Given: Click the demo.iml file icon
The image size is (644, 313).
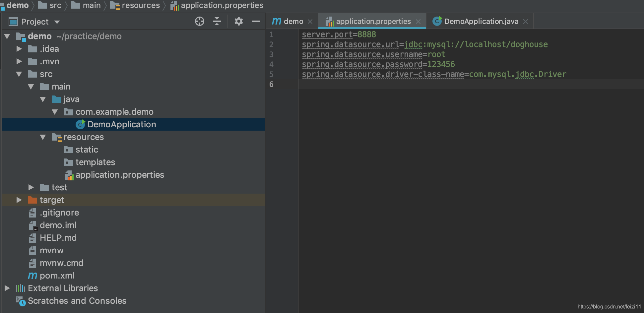Looking at the screenshot, I should [x=33, y=225].
